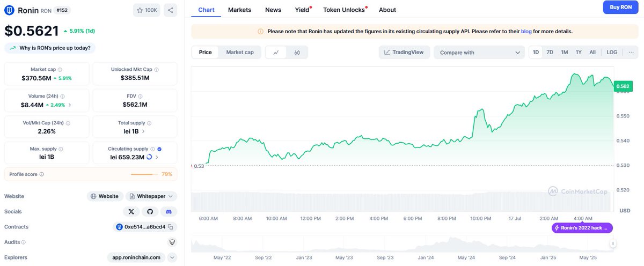The image size is (644, 266).
Task: Select the Price chart toggle
Action: 206,52
